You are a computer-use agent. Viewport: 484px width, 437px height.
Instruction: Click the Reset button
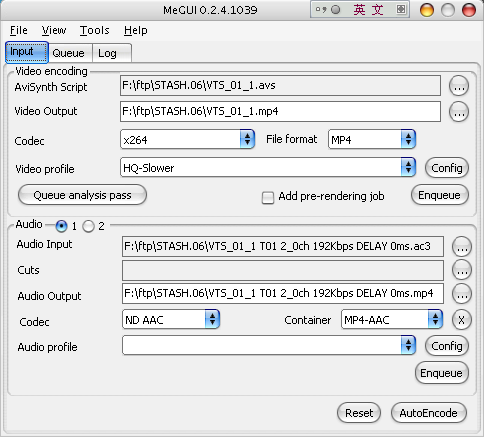click(x=359, y=413)
